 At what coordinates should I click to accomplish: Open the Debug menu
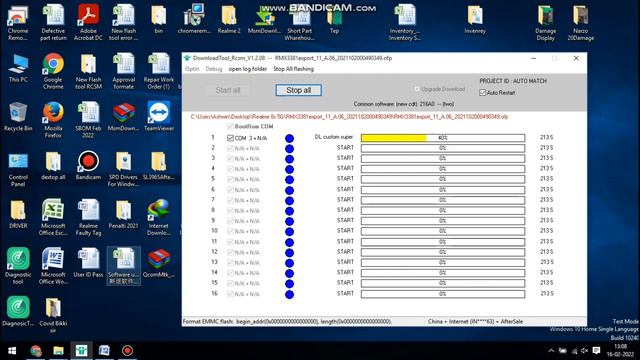tap(214, 69)
